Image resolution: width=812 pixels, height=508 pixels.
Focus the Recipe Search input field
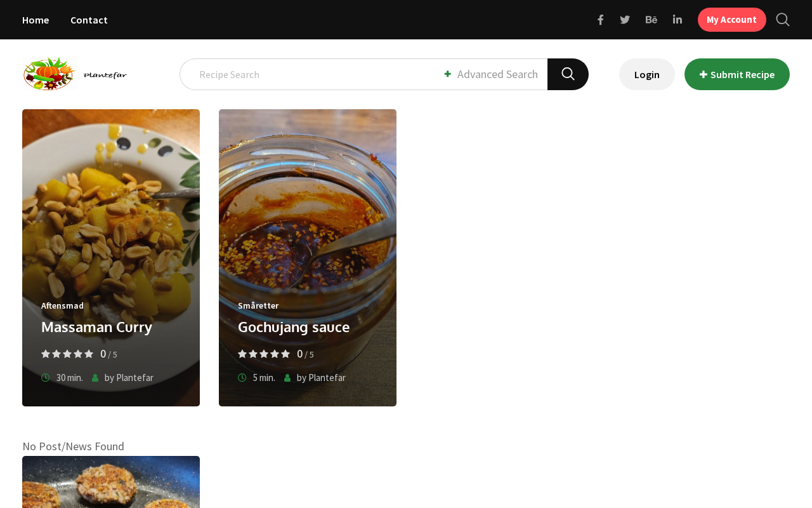point(311,74)
